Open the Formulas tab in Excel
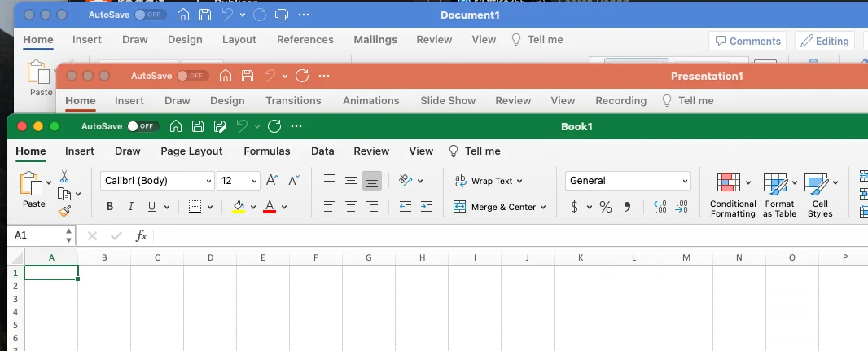This screenshot has width=868, height=351. 267,151
